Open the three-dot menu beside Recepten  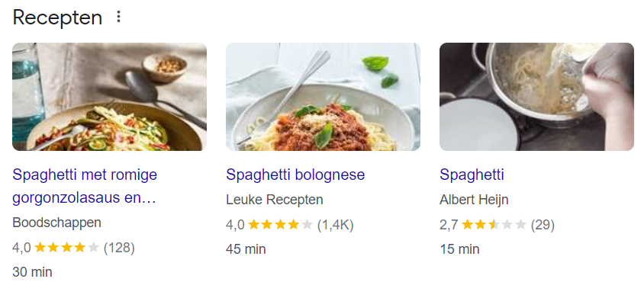[119, 17]
